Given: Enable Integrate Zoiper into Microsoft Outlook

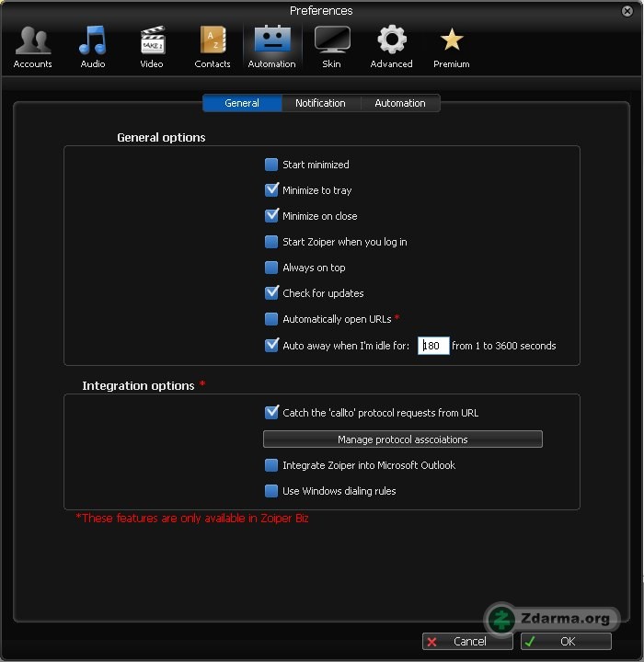Looking at the screenshot, I should (271, 465).
